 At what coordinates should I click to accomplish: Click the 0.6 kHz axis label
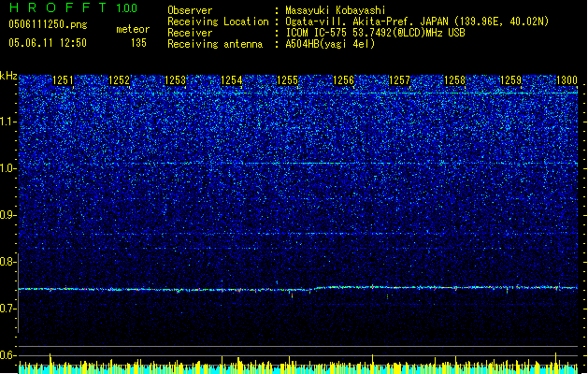pyautogui.click(x=7, y=355)
